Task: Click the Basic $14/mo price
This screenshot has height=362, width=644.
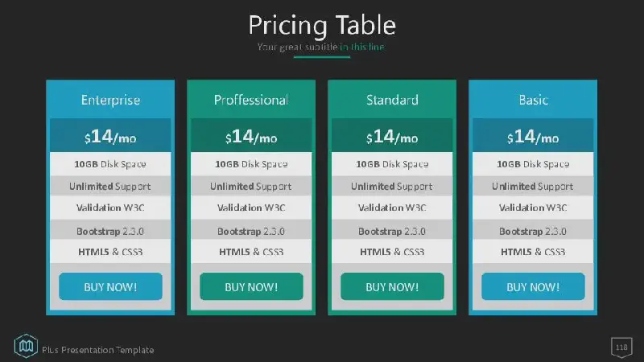Action: [x=533, y=136]
